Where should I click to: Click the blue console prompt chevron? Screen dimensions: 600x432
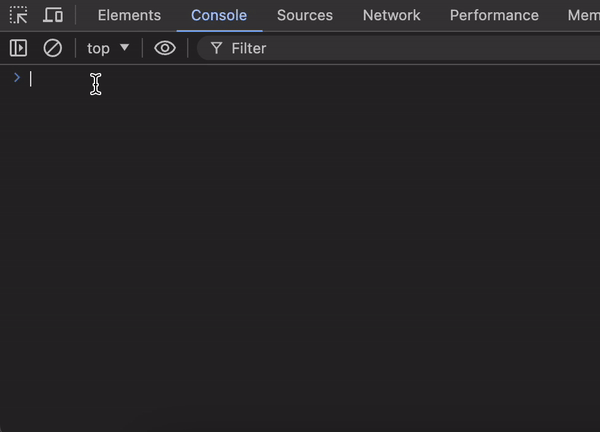[16, 78]
